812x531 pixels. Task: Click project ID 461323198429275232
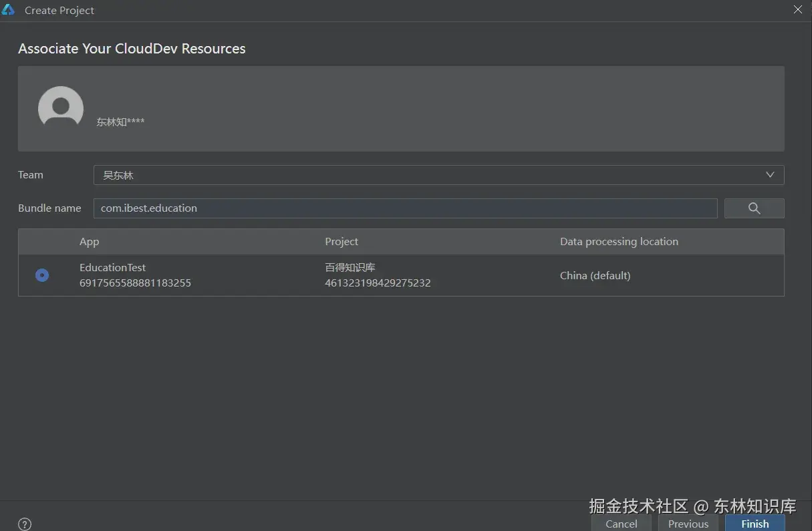pyautogui.click(x=378, y=283)
